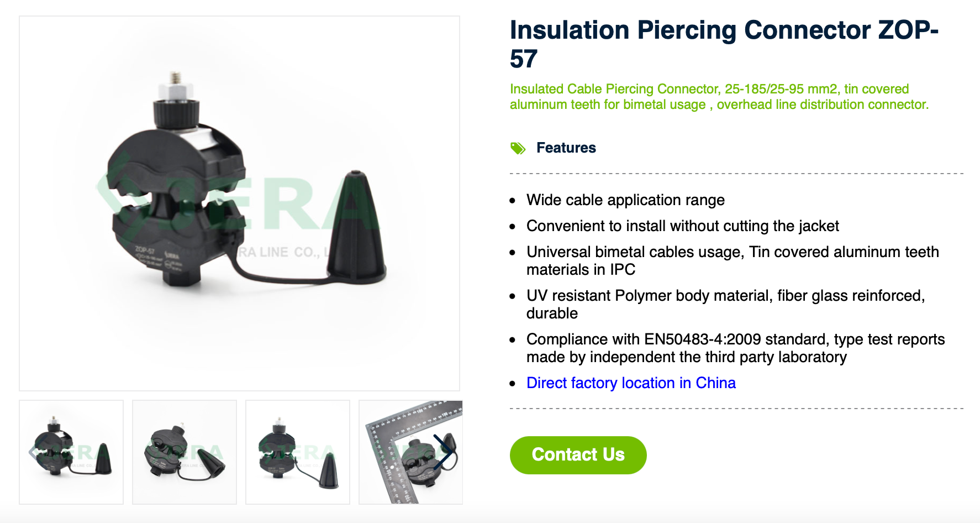Click the large main product image
980x523 pixels.
tap(239, 203)
